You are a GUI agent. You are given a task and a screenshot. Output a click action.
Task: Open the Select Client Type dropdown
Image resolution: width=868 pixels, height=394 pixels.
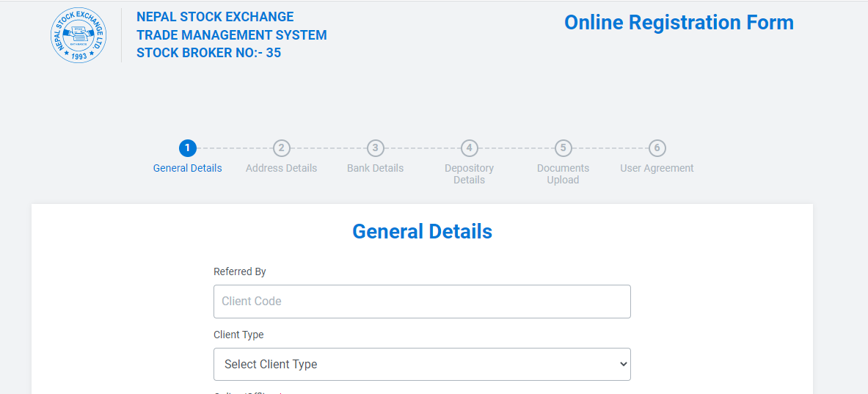[x=422, y=364]
